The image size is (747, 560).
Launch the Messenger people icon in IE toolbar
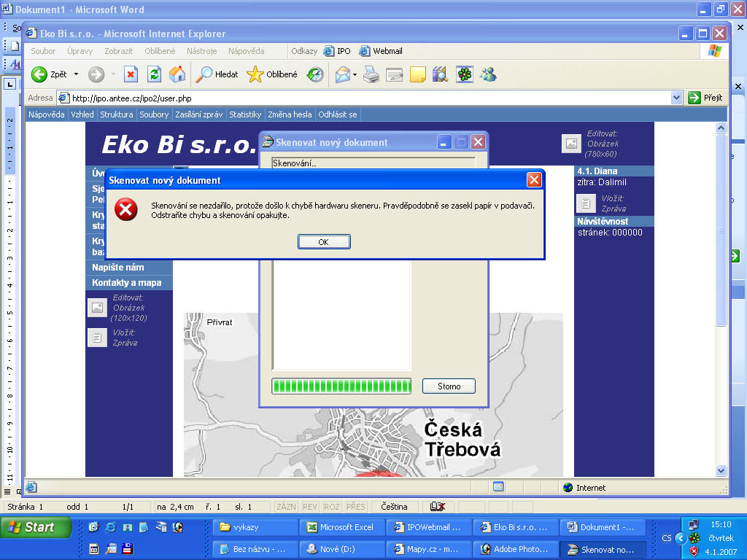pyautogui.click(x=488, y=74)
